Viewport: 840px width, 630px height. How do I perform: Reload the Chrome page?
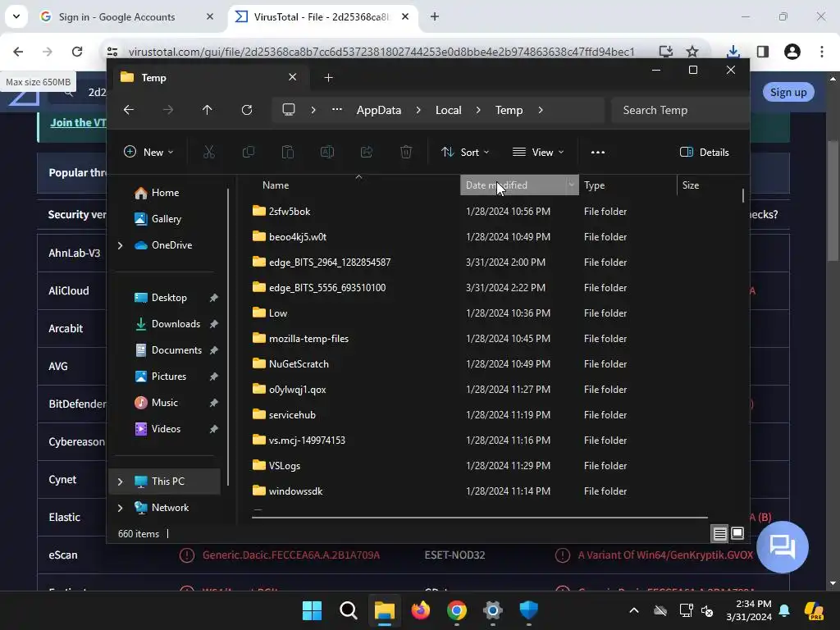77,52
